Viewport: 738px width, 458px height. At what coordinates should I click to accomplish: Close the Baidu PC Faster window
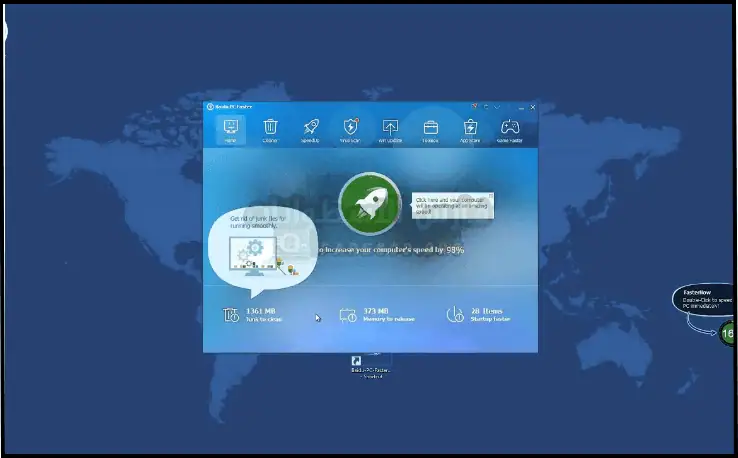(533, 107)
